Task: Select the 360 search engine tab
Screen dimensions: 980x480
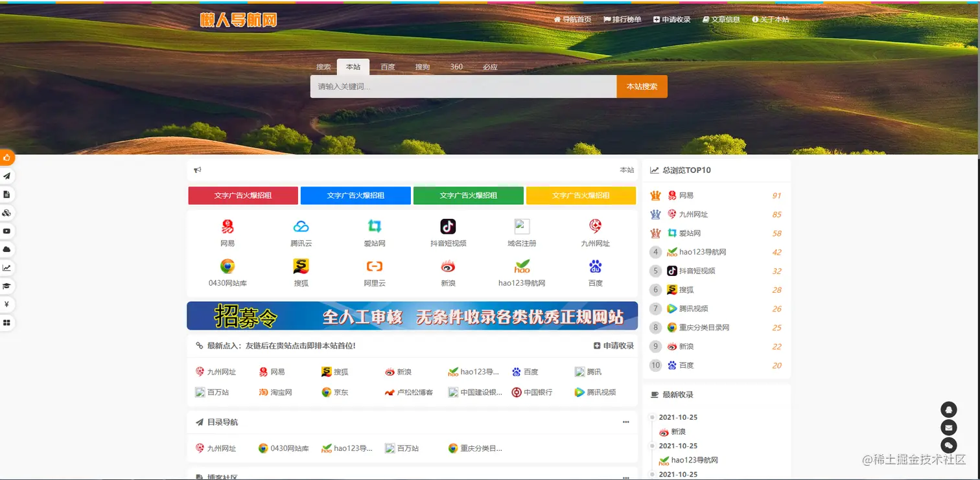Action: pyautogui.click(x=456, y=67)
